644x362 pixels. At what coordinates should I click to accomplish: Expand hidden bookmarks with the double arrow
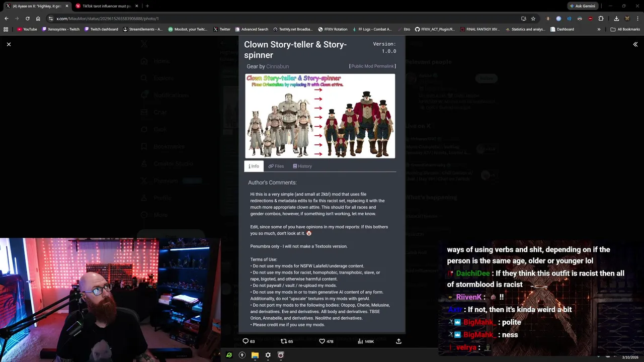[599, 29]
